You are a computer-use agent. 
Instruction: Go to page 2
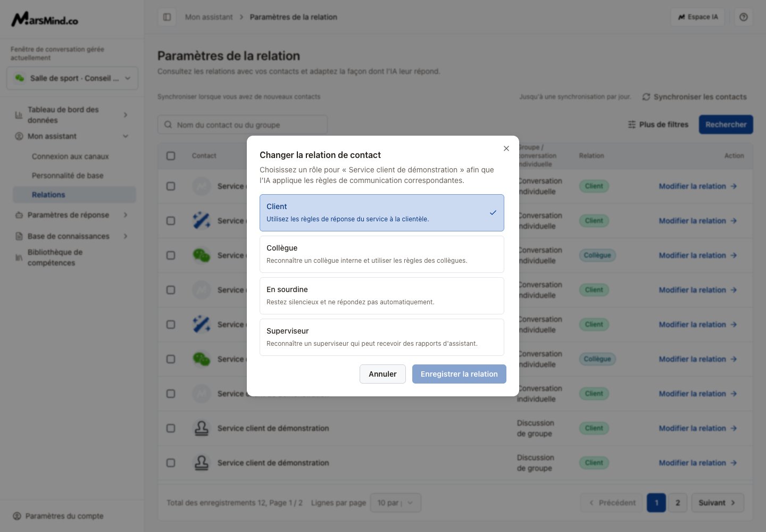tap(678, 503)
